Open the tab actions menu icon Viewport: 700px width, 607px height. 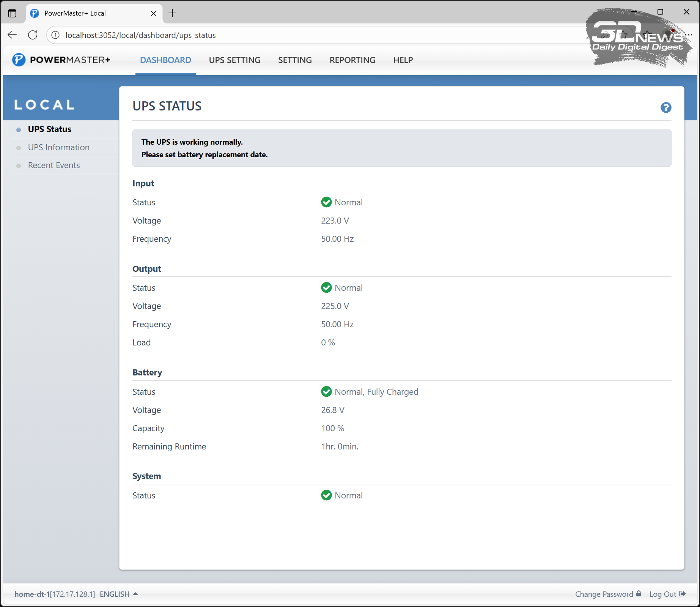click(12, 13)
